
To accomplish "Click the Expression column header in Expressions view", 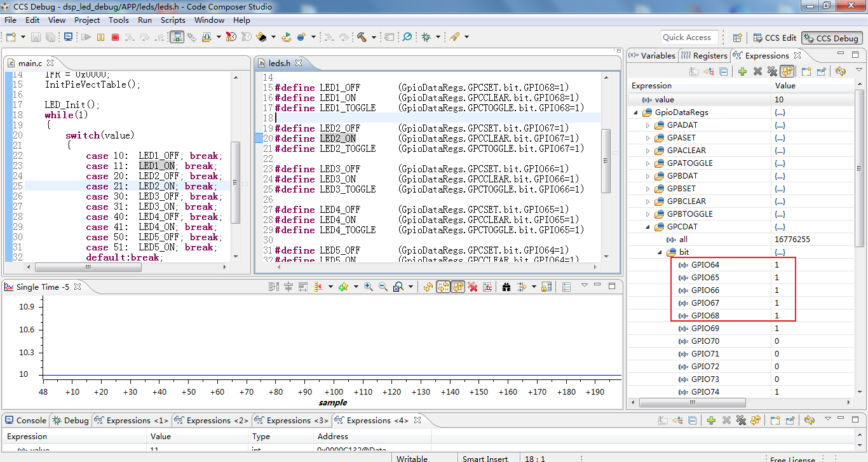I will (699, 86).
